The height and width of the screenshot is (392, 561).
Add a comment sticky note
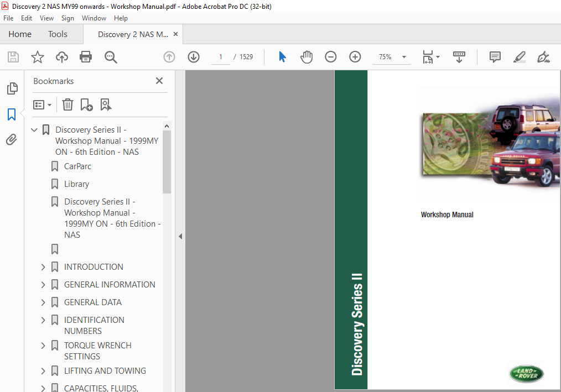coord(495,57)
